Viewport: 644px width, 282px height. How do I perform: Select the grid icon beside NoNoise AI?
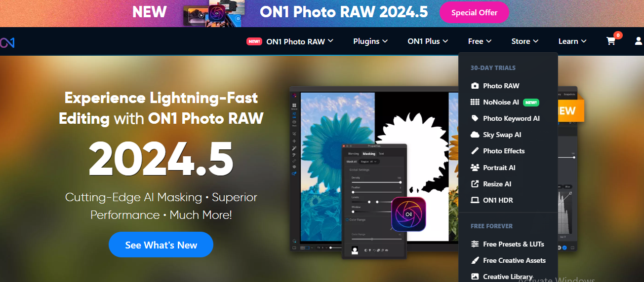click(475, 102)
